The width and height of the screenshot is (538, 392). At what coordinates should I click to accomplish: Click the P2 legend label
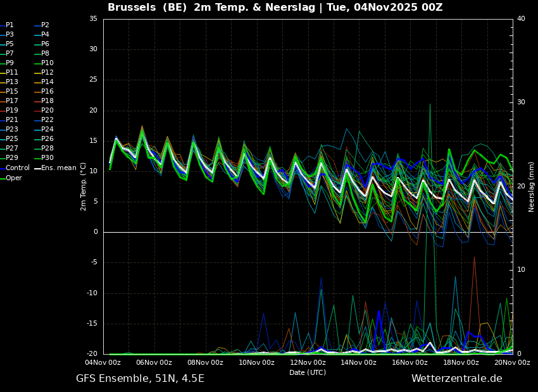(46, 25)
